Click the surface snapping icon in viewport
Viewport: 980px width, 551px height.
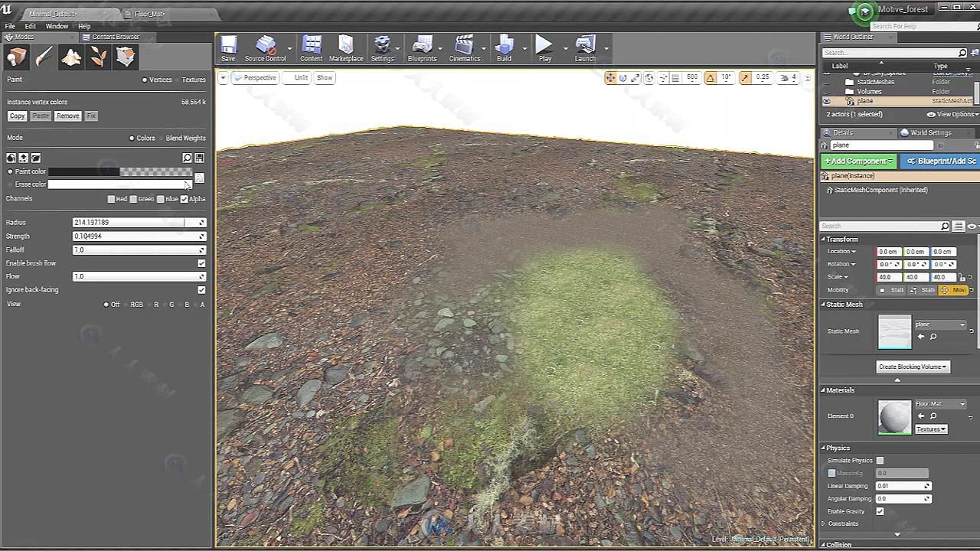point(663,78)
